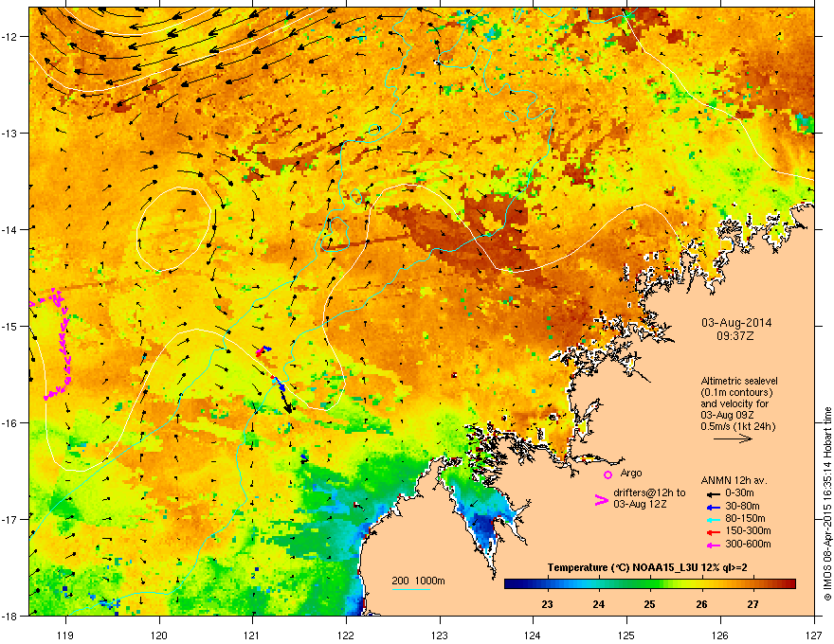Click the latitude axis label -12
This screenshot has height=644, width=834.
tap(10, 36)
